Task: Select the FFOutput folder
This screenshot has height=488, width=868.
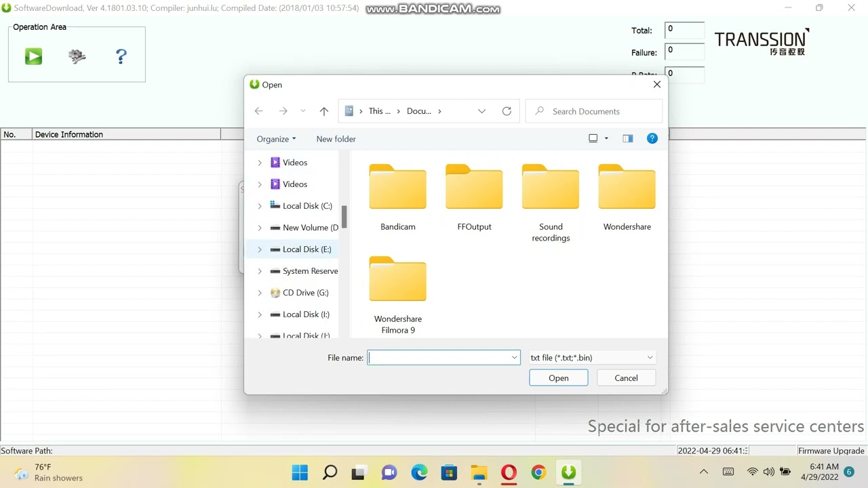Action: 474,198
